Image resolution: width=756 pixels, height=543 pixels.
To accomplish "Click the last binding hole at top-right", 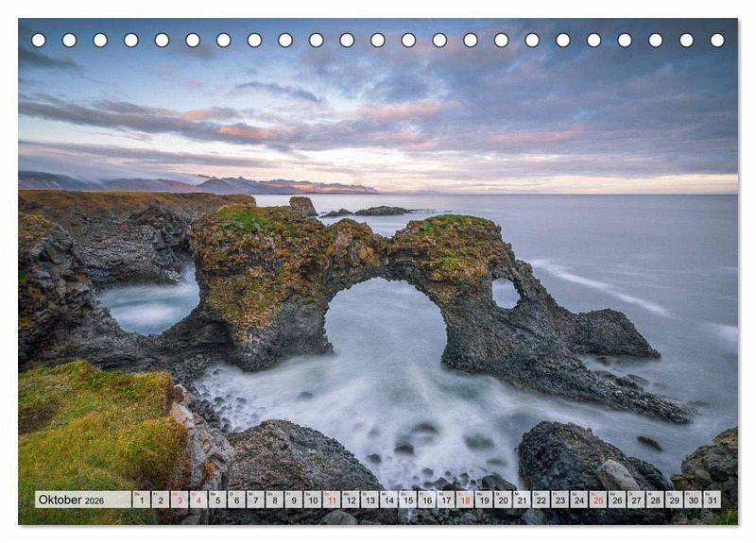I will point(717,41).
